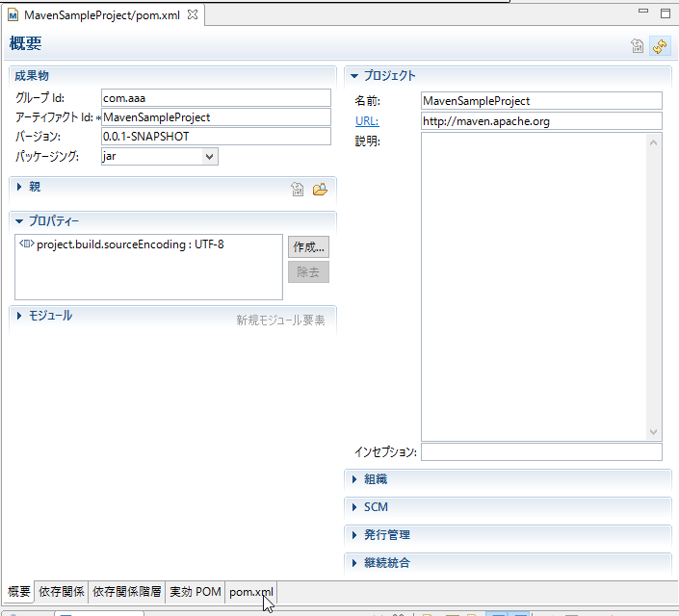Click the property icon beside project.build.sourceEncoding

click(x=26, y=244)
